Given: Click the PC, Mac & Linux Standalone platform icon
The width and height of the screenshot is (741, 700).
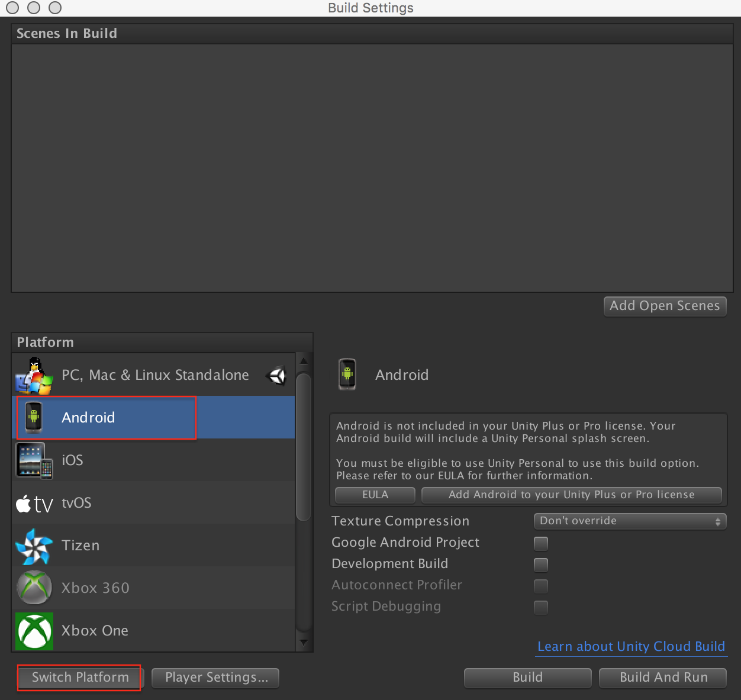Looking at the screenshot, I should (34, 375).
